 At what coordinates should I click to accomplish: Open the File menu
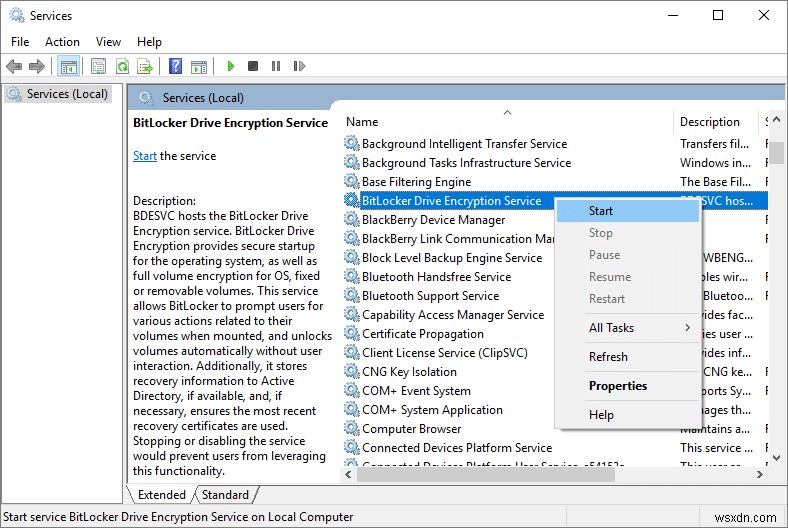tap(20, 42)
